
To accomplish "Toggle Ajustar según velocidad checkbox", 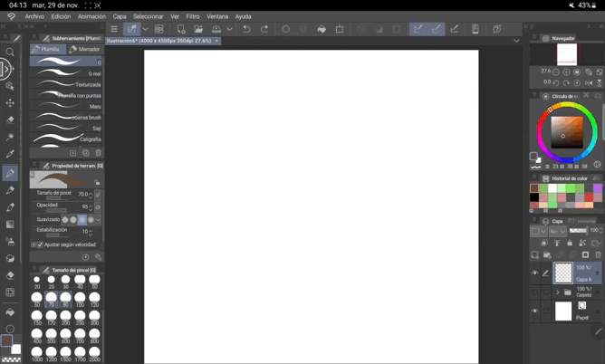I will (x=40, y=244).
